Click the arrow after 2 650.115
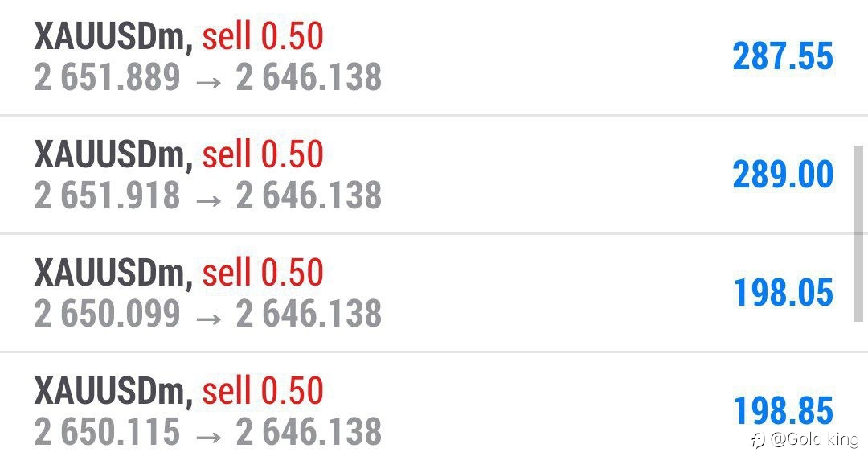The image size is (868, 469). [x=209, y=436]
